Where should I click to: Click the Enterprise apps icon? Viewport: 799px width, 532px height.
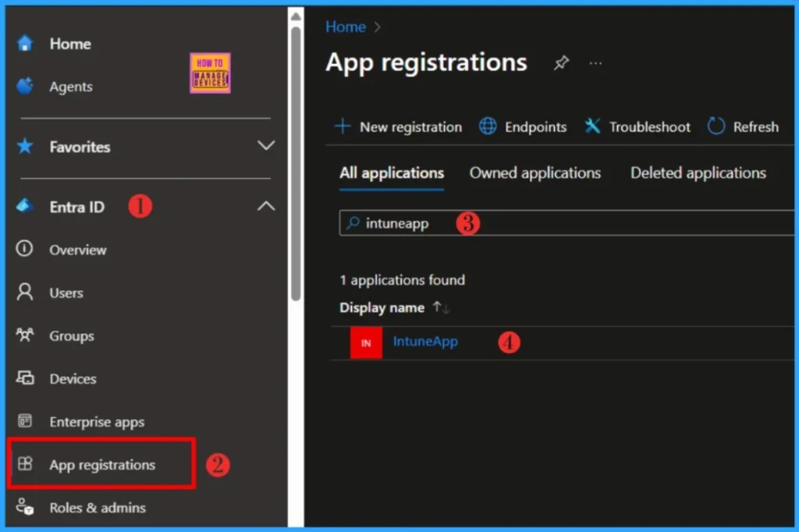click(x=24, y=421)
